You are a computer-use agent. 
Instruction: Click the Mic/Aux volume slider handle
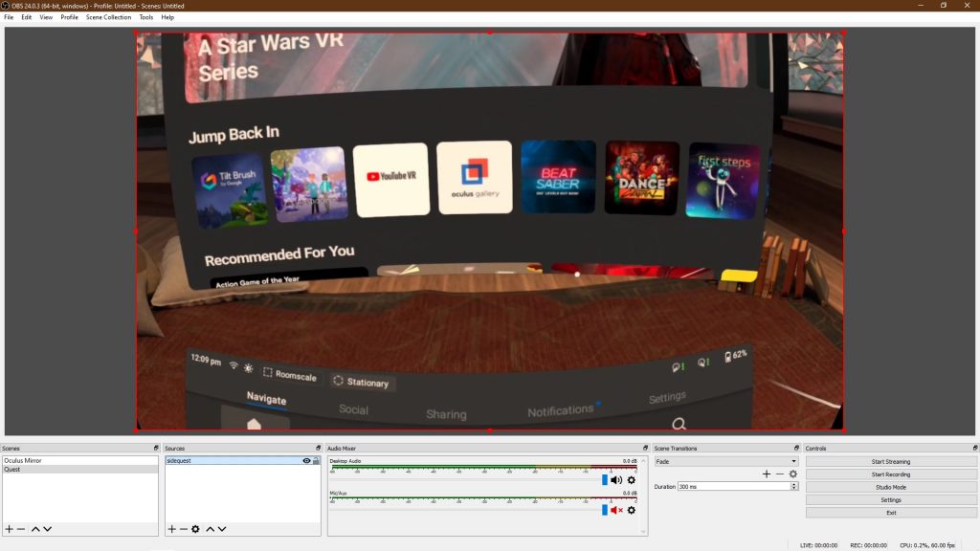pos(605,511)
